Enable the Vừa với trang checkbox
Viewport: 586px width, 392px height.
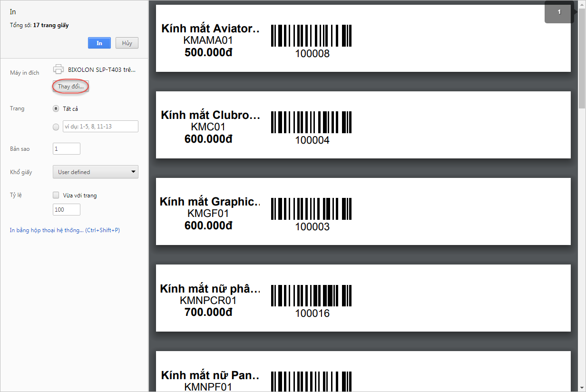click(56, 195)
